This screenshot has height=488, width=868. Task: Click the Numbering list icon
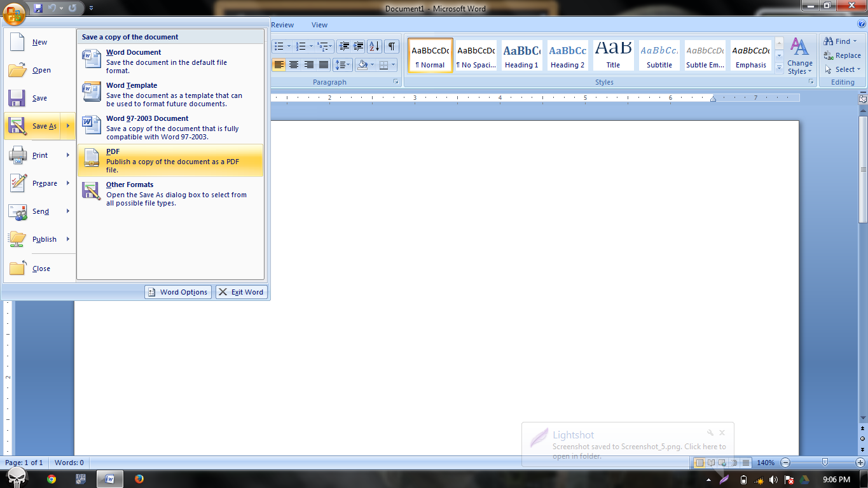click(x=301, y=46)
